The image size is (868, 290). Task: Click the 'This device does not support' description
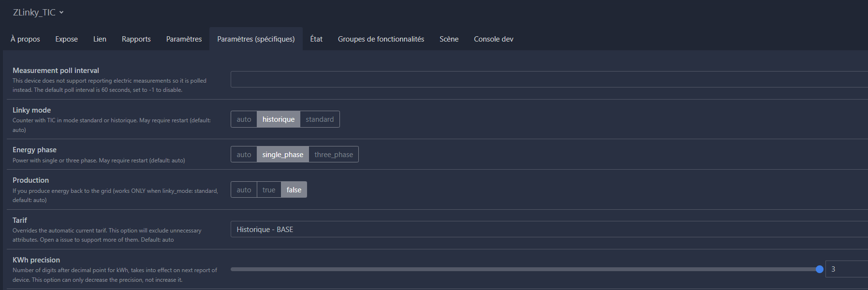(x=109, y=85)
